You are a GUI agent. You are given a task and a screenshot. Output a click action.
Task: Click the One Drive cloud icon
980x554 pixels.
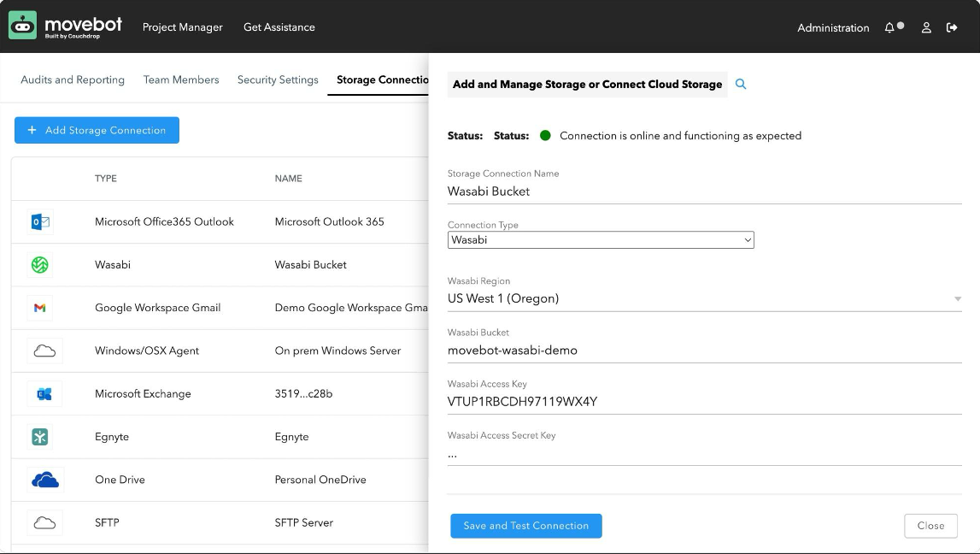coord(45,480)
